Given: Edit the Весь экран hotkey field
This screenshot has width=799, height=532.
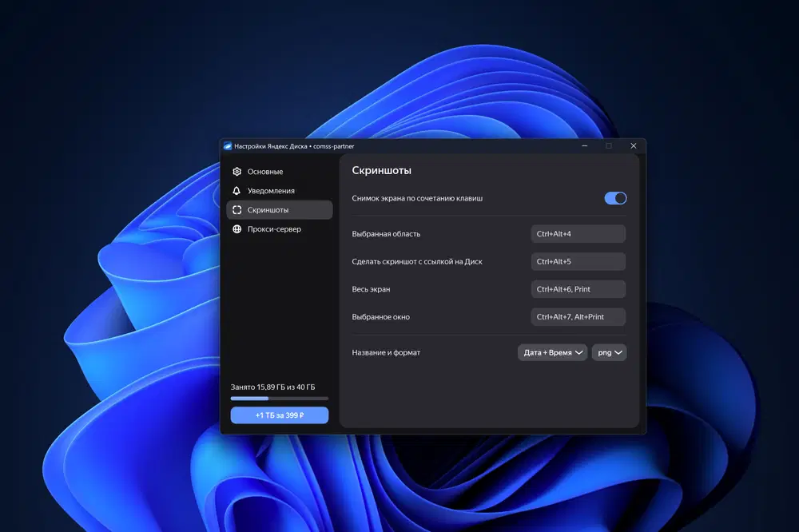Looking at the screenshot, I should click(x=578, y=289).
